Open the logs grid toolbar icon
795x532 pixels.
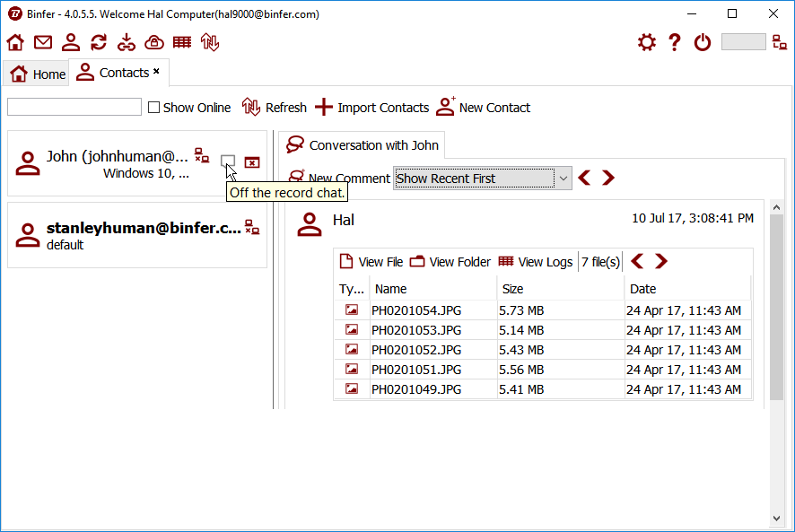182,42
